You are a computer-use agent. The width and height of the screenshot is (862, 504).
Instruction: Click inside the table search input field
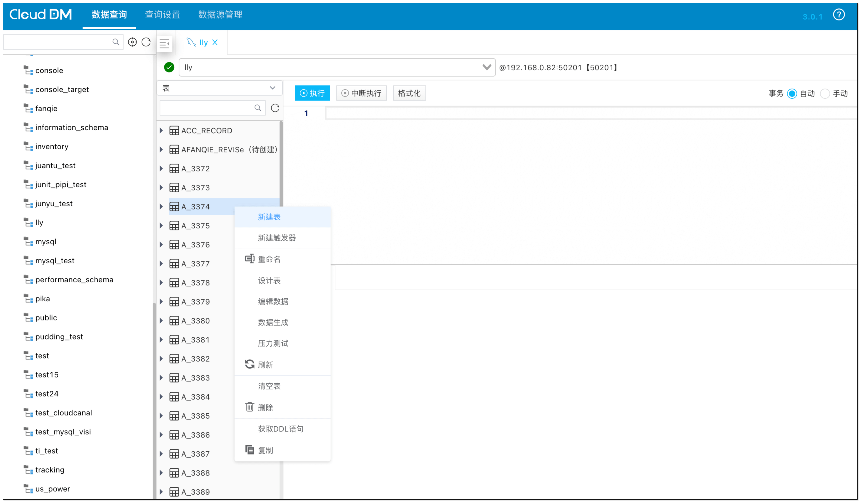point(209,108)
